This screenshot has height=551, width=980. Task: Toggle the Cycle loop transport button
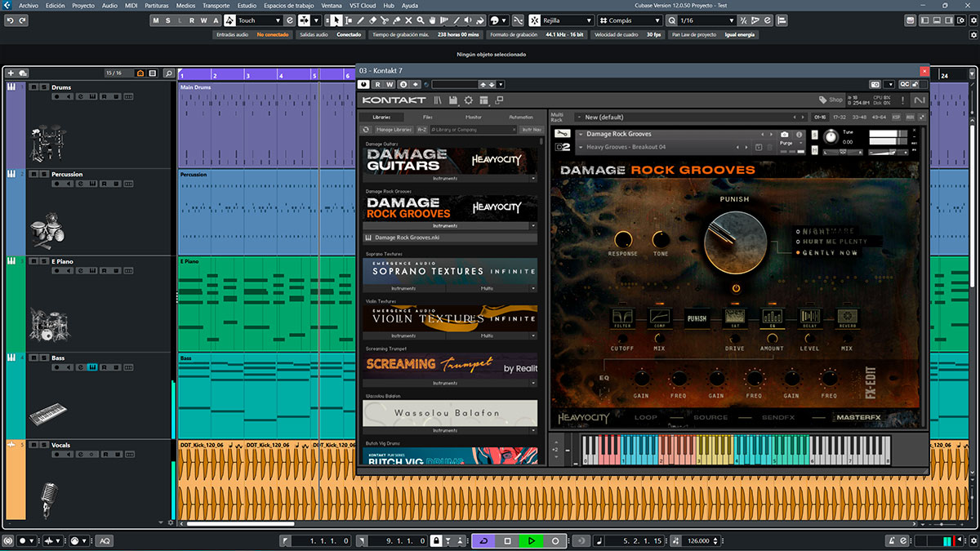[x=483, y=540]
